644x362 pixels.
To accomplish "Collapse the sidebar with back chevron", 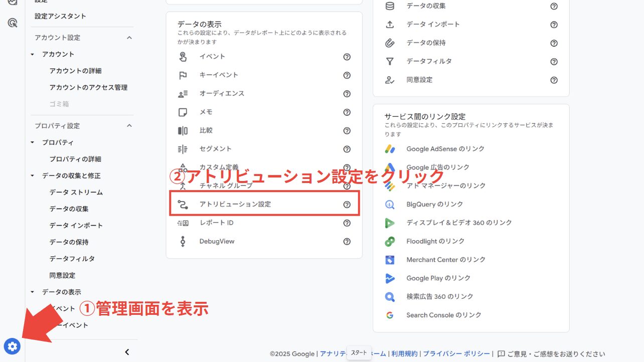I will point(127,352).
